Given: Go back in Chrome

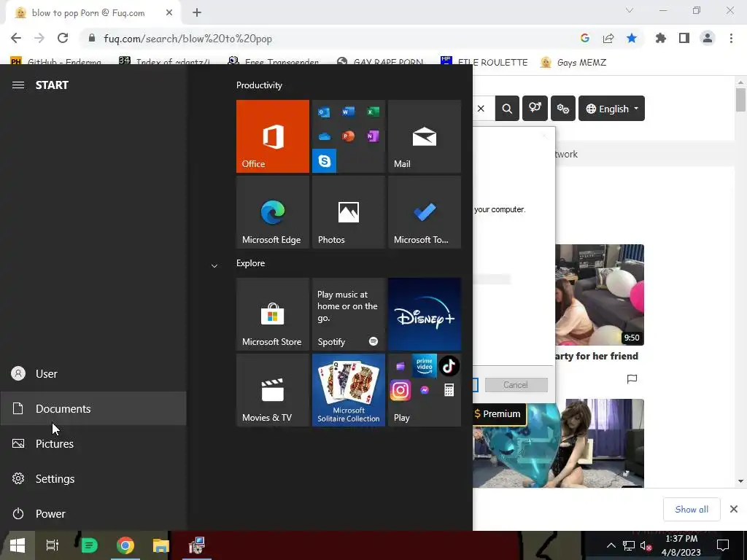Looking at the screenshot, I should point(16,38).
